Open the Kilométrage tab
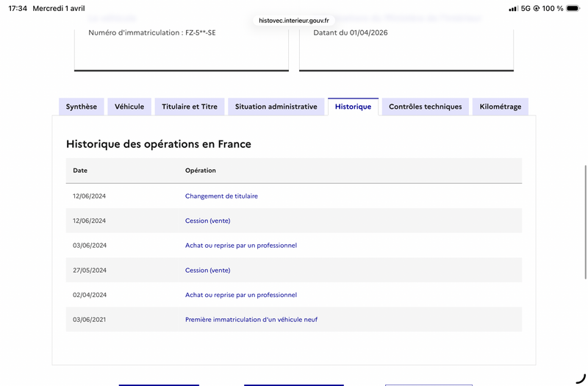The height and width of the screenshot is (386, 588). tap(501, 107)
